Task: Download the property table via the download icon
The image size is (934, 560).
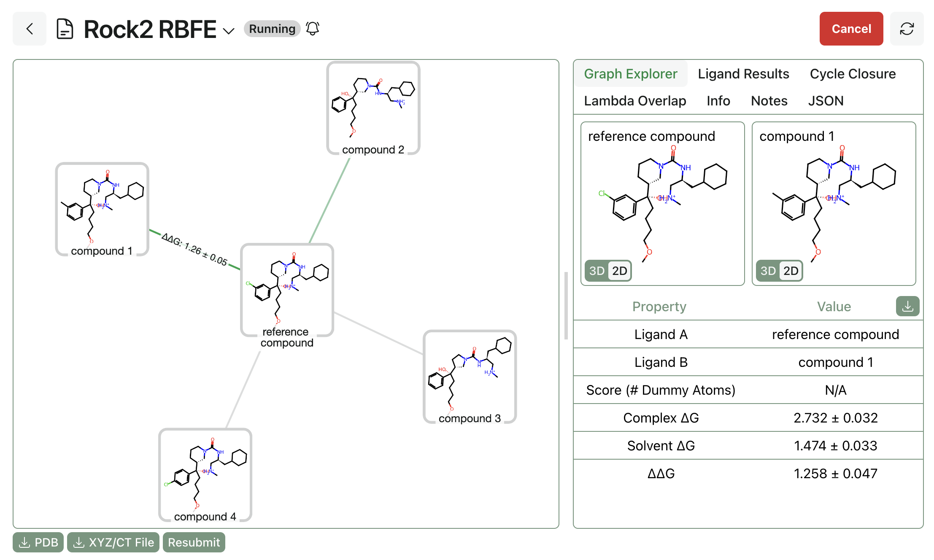Action: [907, 307]
